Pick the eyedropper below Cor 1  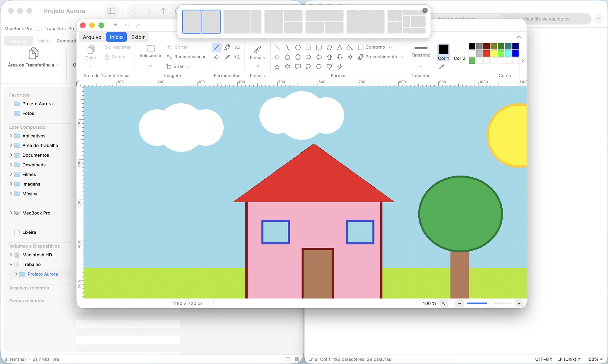(x=441, y=67)
